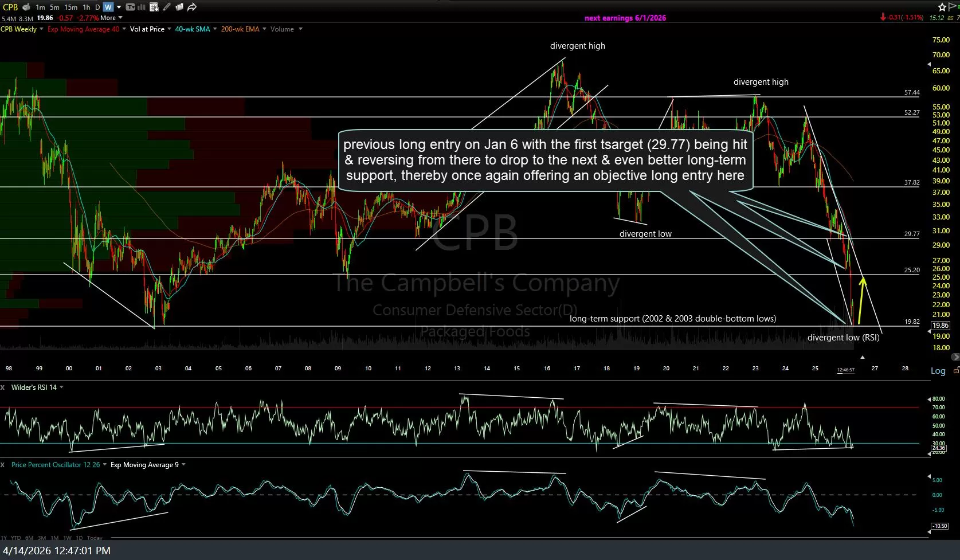Star this chart as favorite
Image resolution: width=960 pixels, height=560 pixels.
click(x=942, y=7)
